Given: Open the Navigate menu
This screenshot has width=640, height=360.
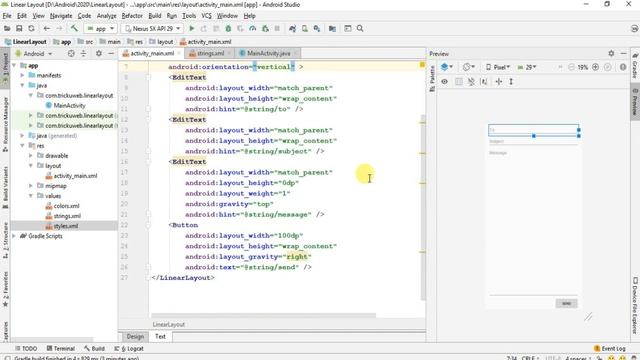Looking at the screenshot, I should (x=61, y=16).
